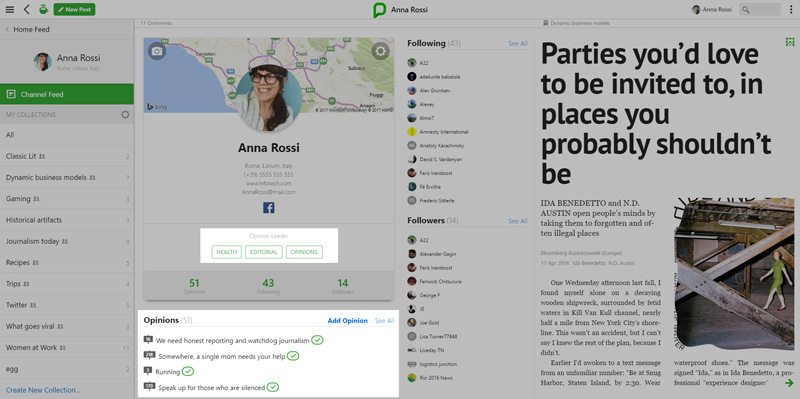Toggle check on single mom opinion
This screenshot has width=800, height=399.
click(293, 356)
